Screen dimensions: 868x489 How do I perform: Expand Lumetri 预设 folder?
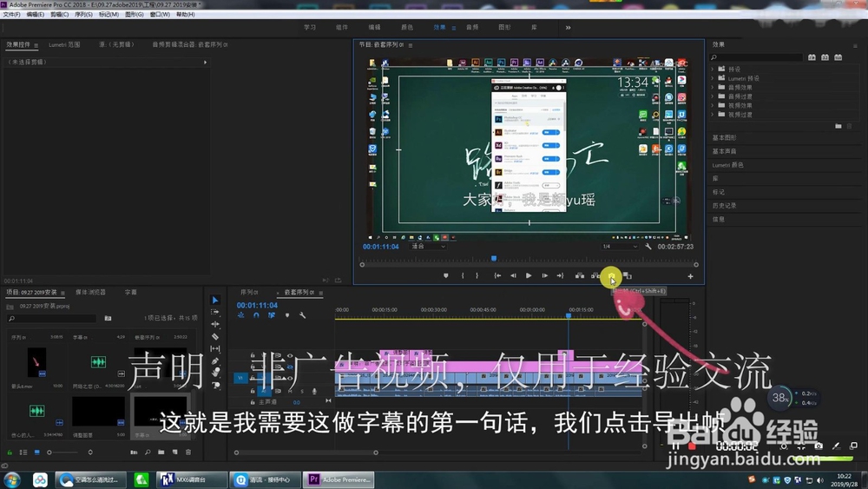pos(713,78)
